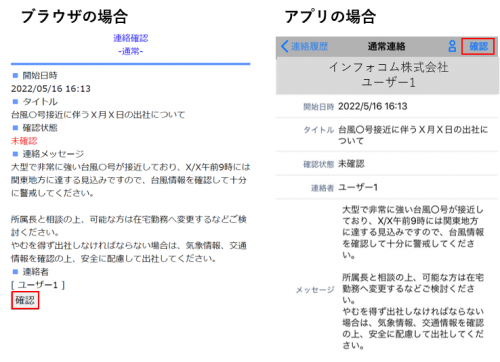Go back via the 連絡履歴 chevron

click(x=305, y=46)
